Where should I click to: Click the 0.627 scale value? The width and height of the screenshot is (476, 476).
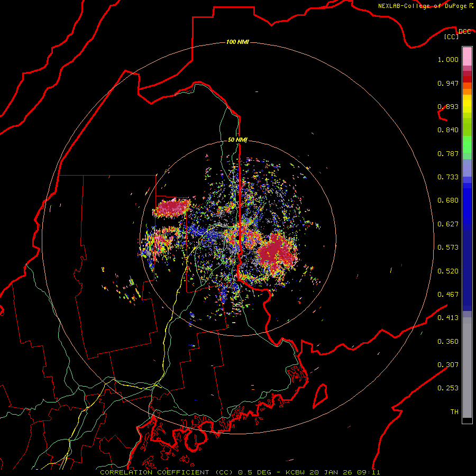(x=448, y=224)
